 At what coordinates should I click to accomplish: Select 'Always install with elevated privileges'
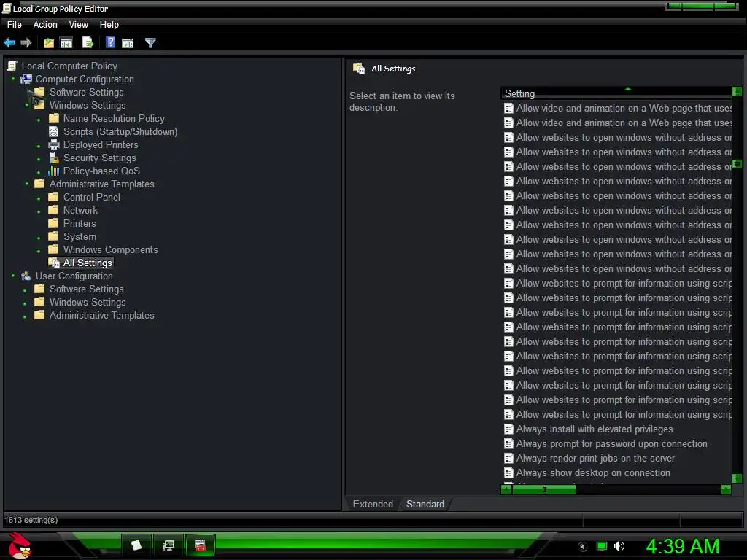(595, 429)
